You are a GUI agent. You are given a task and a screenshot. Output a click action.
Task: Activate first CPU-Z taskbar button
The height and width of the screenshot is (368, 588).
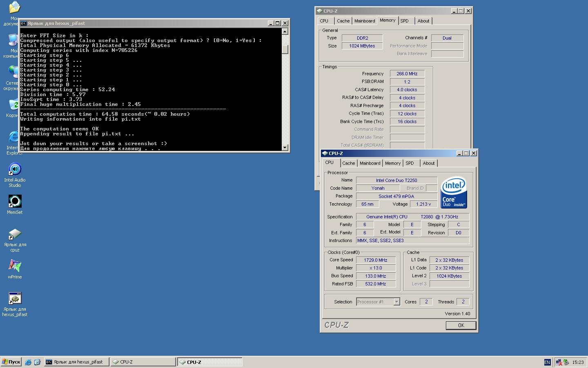(143, 362)
